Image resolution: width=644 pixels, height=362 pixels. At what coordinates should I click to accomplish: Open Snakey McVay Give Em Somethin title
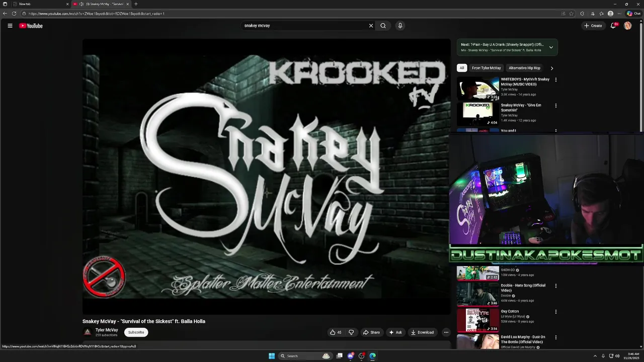tap(521, 108)
